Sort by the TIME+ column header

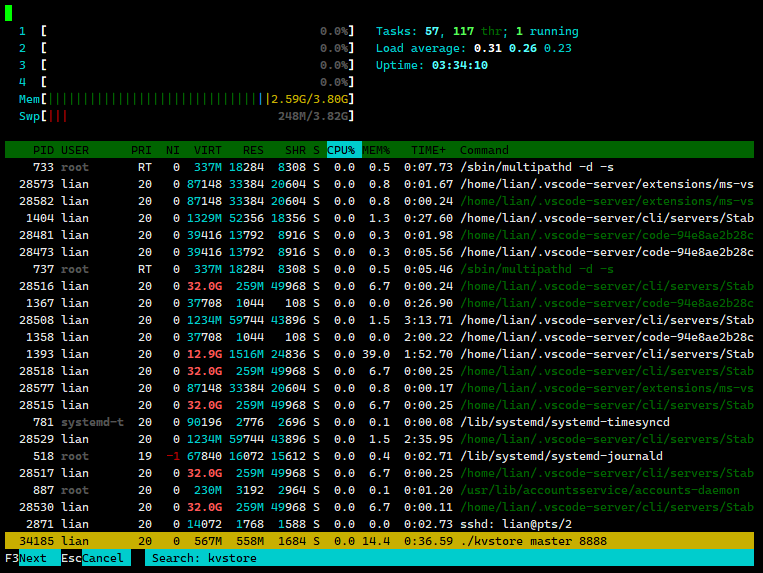click(429, 150)
